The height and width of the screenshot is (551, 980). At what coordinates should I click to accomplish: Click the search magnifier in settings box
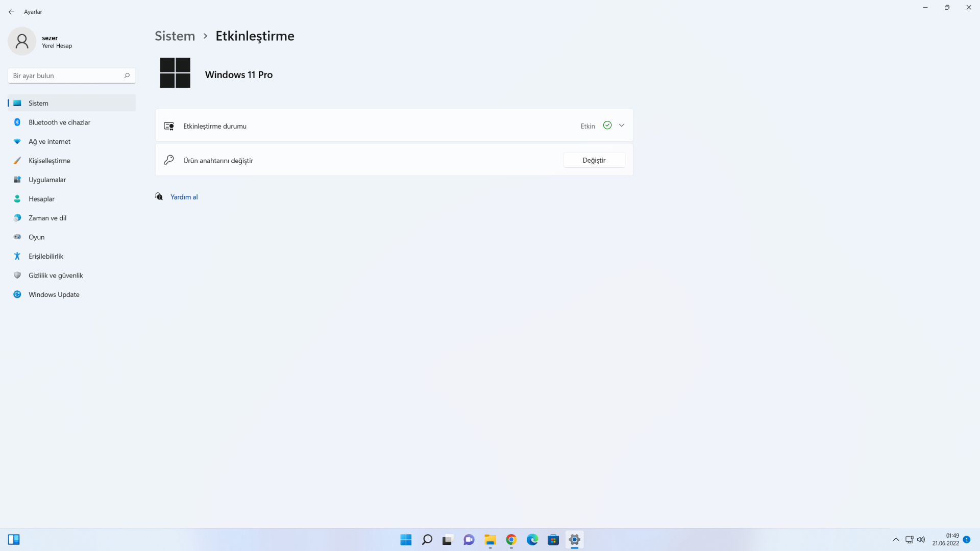127,76
